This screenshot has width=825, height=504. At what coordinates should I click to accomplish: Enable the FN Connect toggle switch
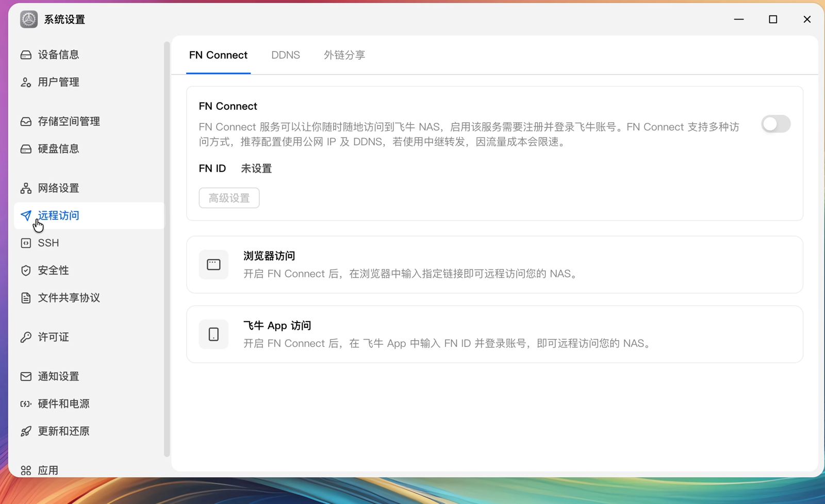775,124
